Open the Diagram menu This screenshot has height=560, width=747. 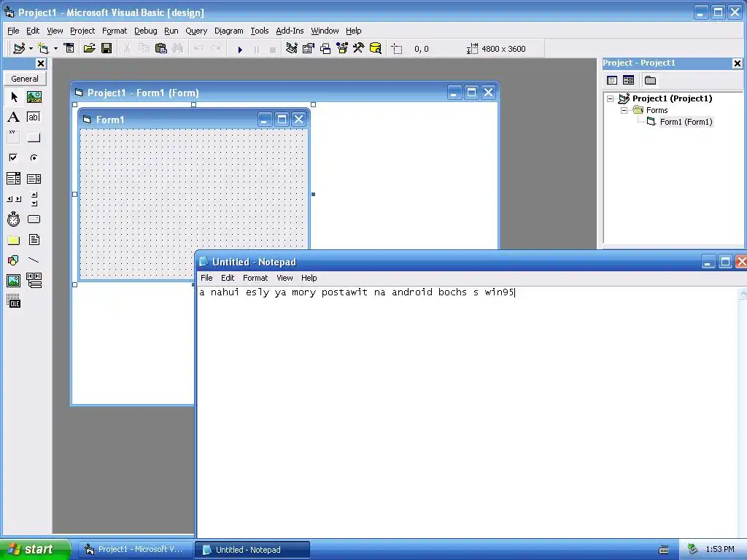pyautogui.click(x=228, y=31)
